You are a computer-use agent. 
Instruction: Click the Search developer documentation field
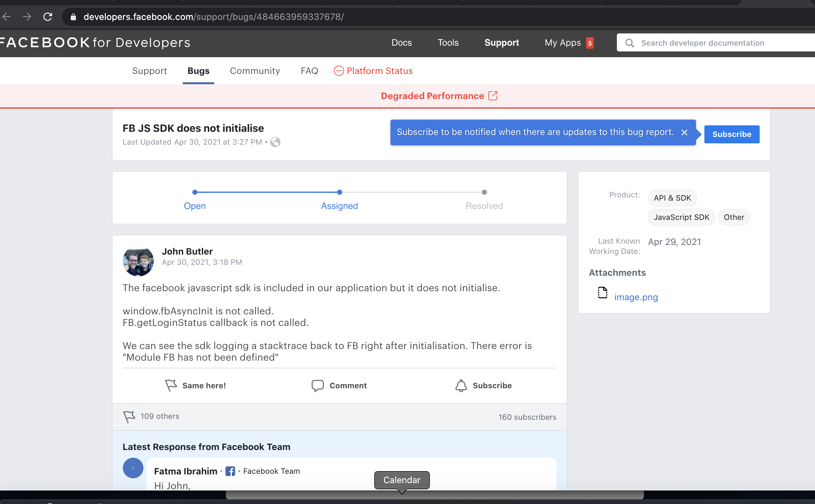click(x=717, y=43)
